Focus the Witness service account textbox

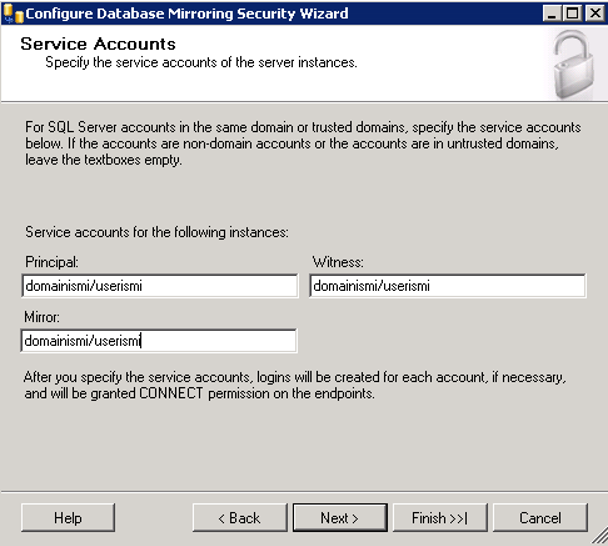click(x=448, y=286)
